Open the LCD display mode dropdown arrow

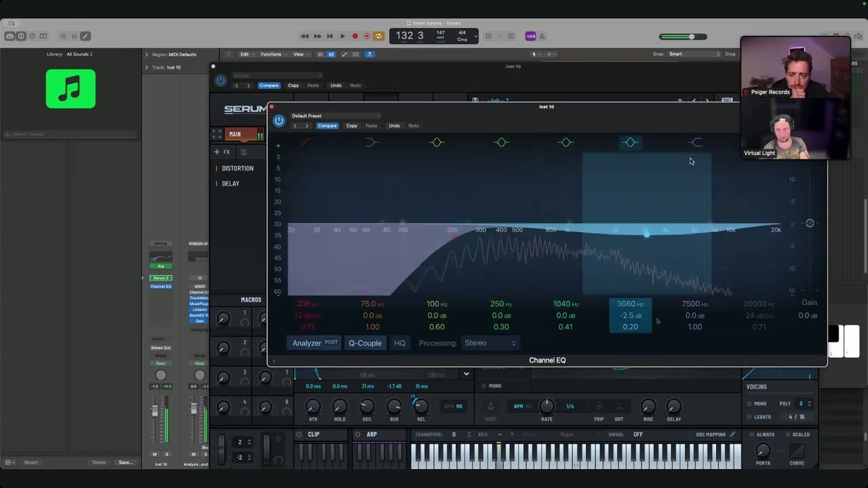pyautogui.click(x=475, y=36)
